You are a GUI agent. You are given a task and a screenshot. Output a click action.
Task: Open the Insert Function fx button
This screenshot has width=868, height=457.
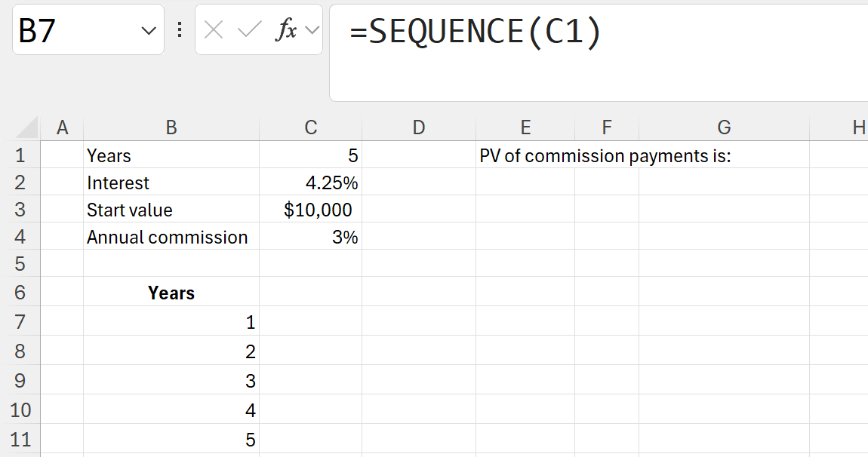(x=286, y=30)
